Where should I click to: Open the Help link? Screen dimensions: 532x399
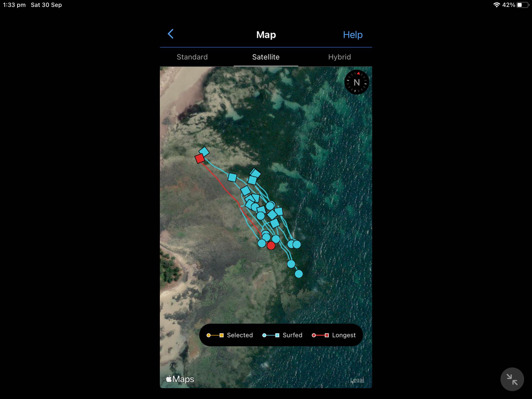point(352,35)
